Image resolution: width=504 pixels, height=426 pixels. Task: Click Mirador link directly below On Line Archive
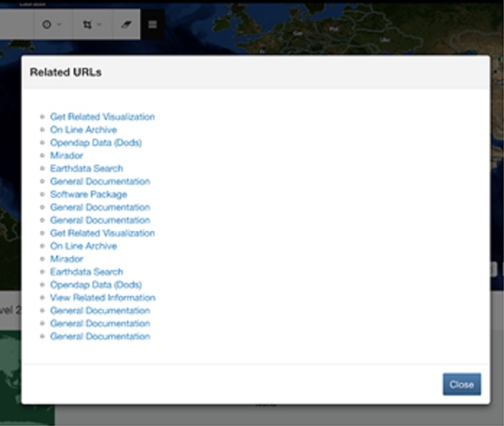pyautogui.click(x=66, y=258)
